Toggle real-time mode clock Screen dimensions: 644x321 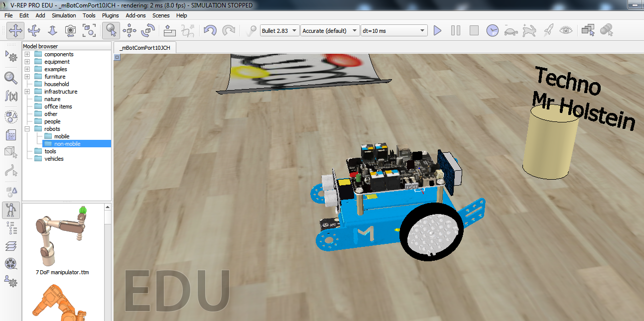pyautogui.click(x=493, y=30)
